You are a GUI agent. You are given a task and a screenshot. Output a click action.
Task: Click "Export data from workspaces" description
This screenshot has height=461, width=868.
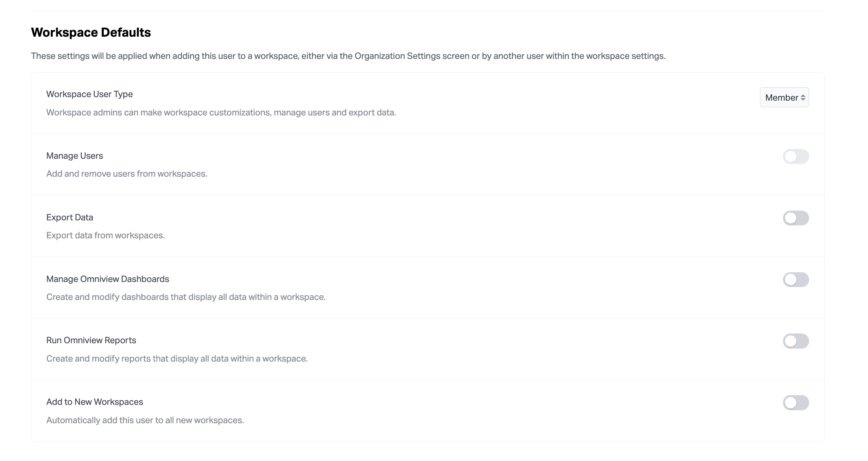[x=105, y=235]
